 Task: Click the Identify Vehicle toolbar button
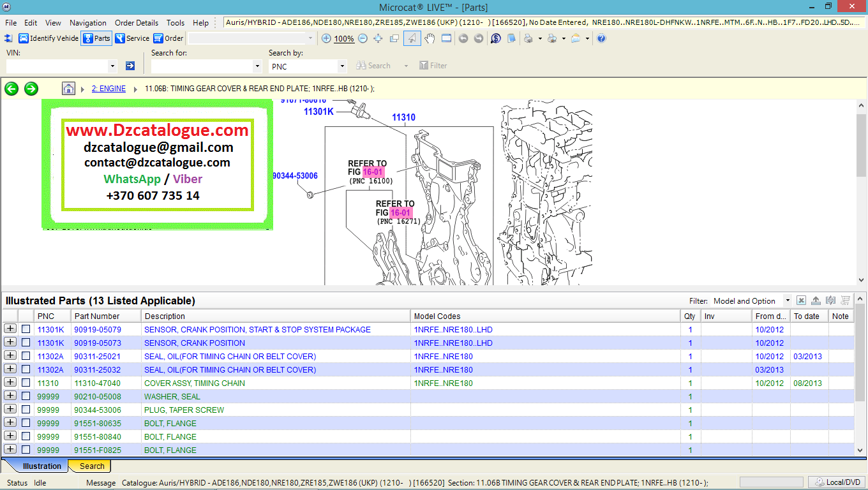pos(49,38)
